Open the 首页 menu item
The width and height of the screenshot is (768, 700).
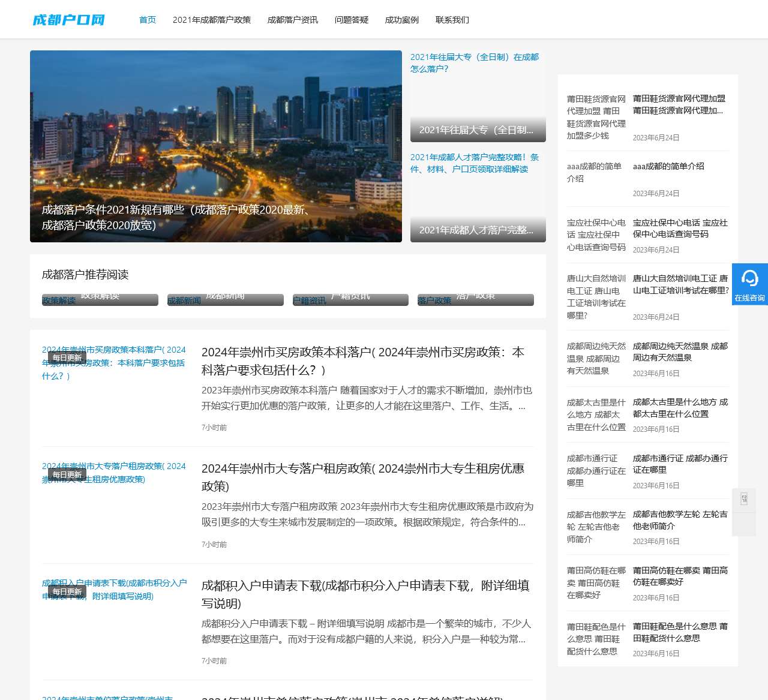point(148,19)
